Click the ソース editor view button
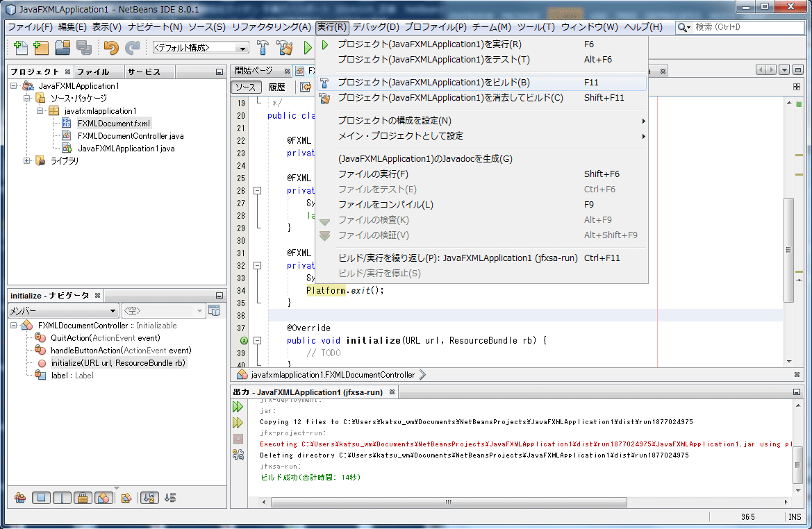 coord(247,87)
